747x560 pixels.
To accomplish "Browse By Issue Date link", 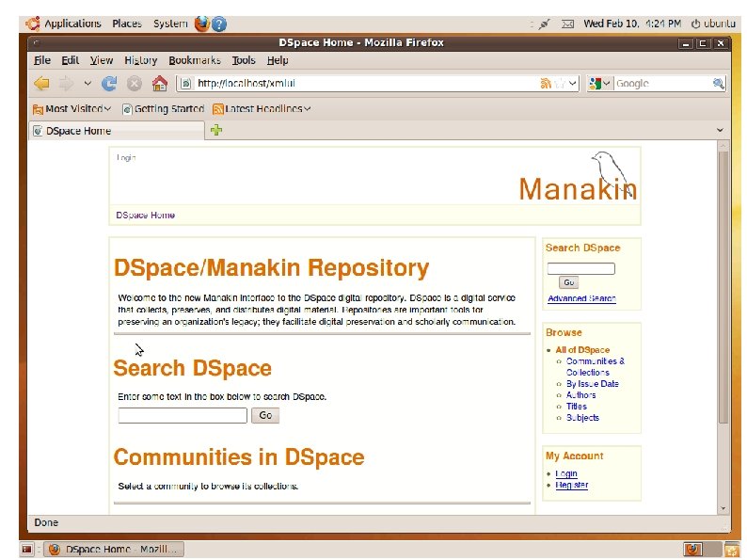I will 592,384.
